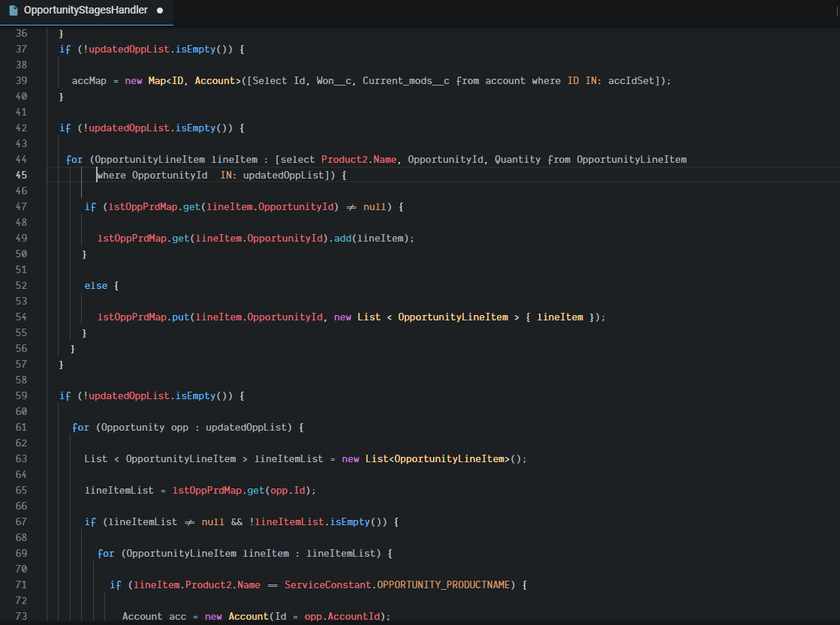Click the else keyword on line 52

tap(96, 285)
